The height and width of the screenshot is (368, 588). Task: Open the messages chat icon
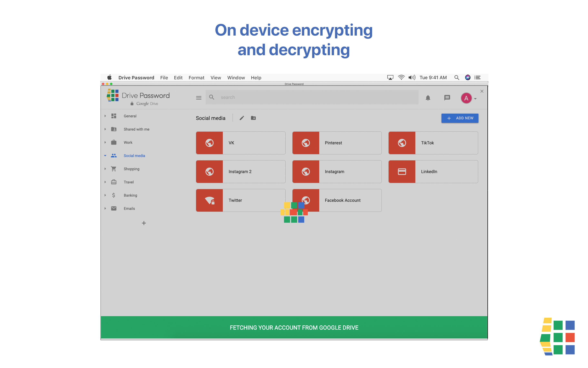[x=447, y=98]
